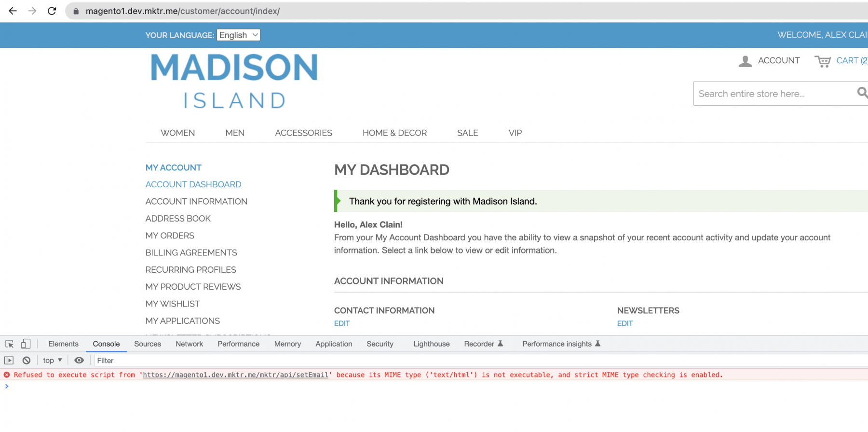
Task: Activate the DevTools inspect element picker
Action: tap(9, 344)
